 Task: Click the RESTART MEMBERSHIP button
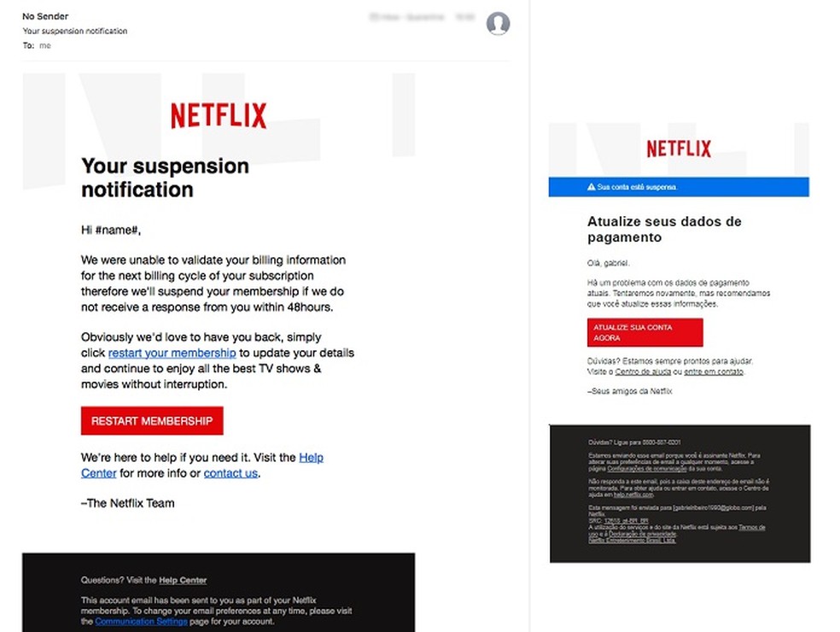pyautogui.click(x=152, y=421)
